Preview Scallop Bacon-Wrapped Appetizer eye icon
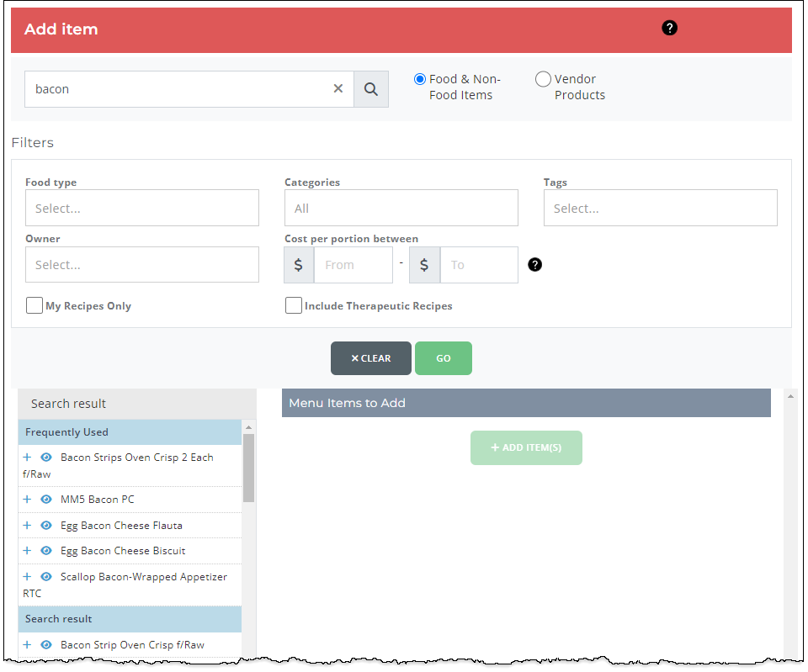808x672 pixels. pos(46,577)
